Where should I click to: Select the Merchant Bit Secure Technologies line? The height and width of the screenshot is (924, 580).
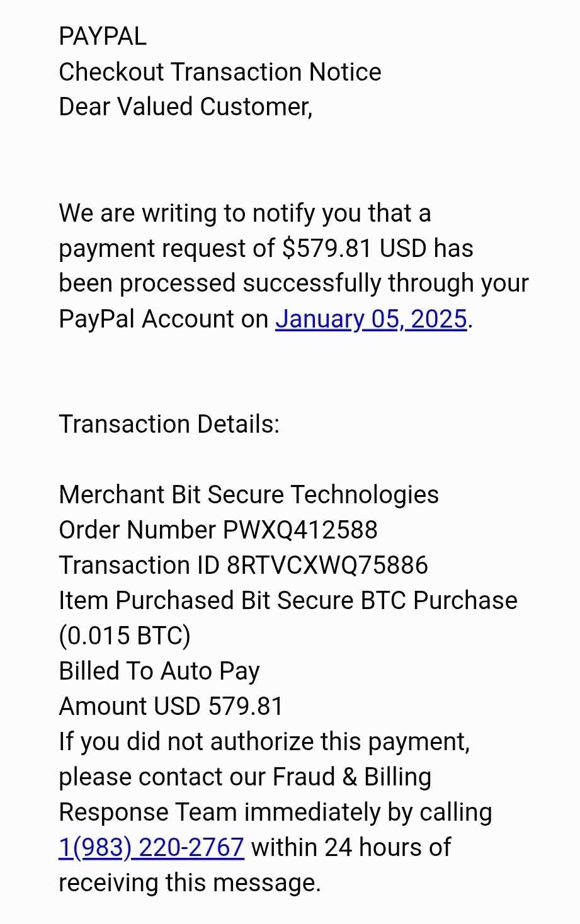249,495
